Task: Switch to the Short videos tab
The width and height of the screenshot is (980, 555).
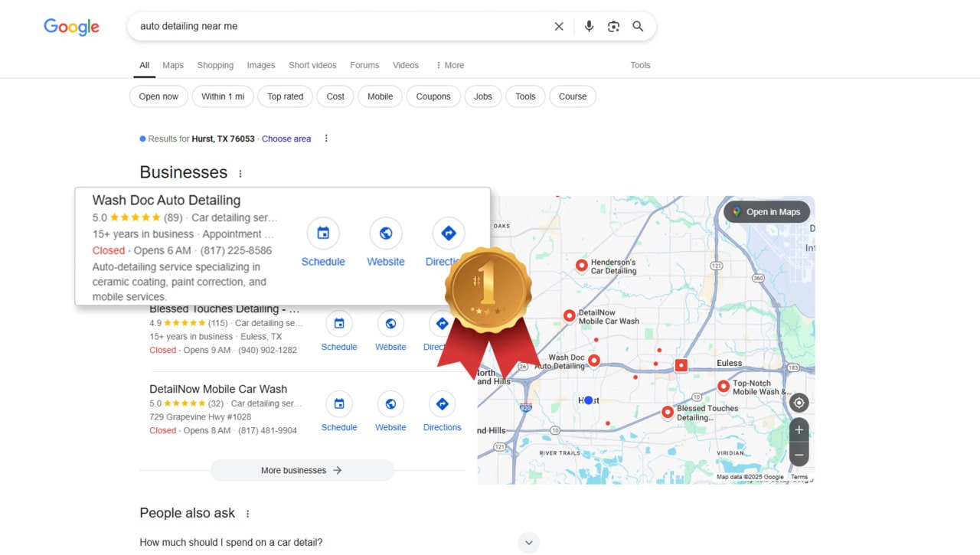Action: click(312, 65)
